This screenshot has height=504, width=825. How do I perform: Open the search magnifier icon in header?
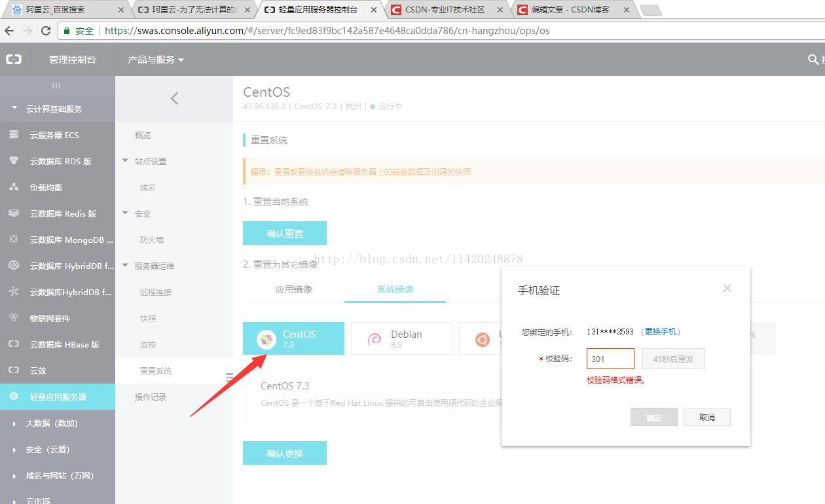813,60
